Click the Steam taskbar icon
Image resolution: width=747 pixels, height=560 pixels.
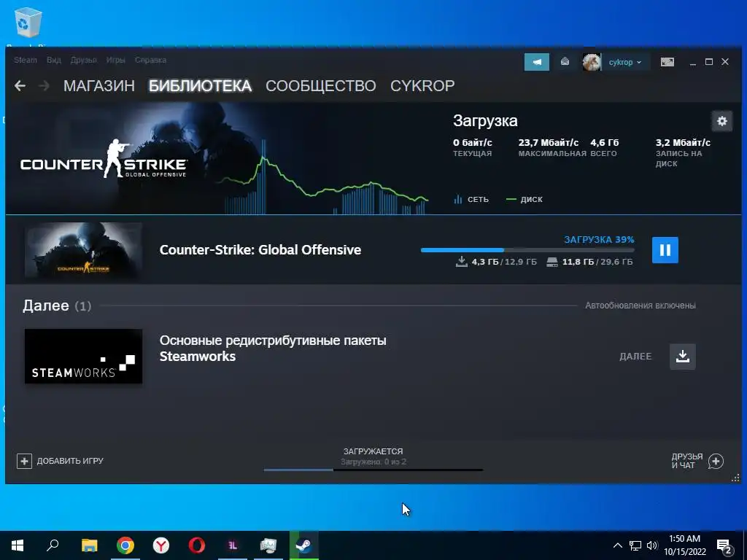(x=303, y=545)
